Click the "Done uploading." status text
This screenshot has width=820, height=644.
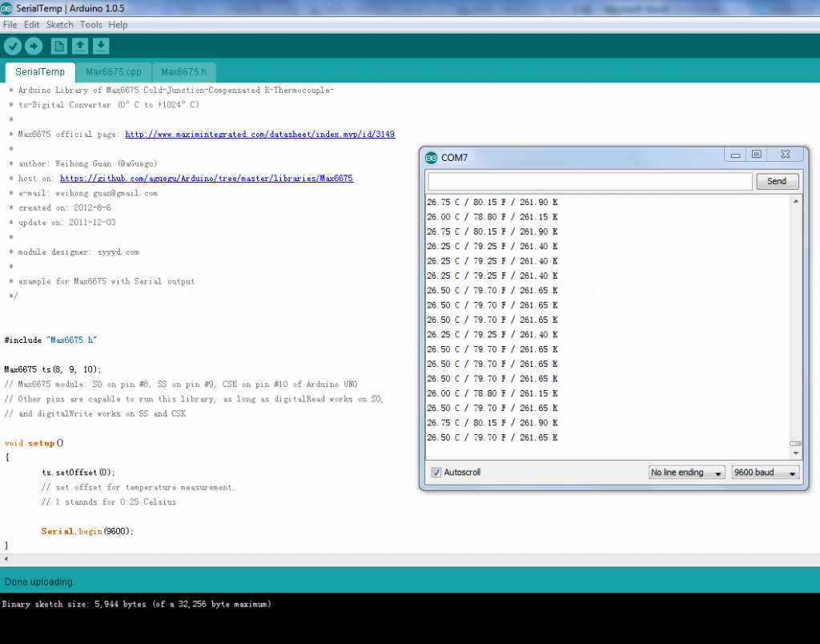pos(40,582)
